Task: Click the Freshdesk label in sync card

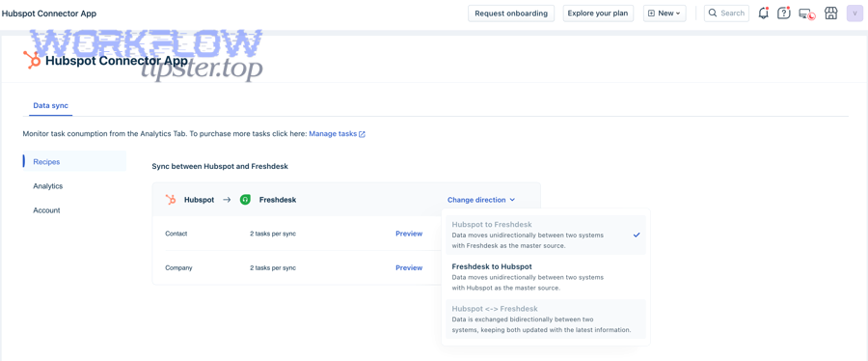Action: (278, 200)
